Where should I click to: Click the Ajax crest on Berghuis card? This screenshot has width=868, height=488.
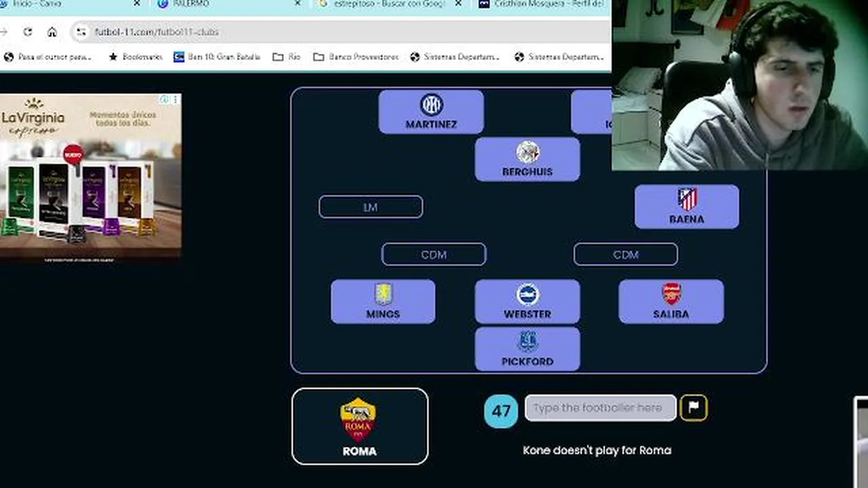[528, 152]
